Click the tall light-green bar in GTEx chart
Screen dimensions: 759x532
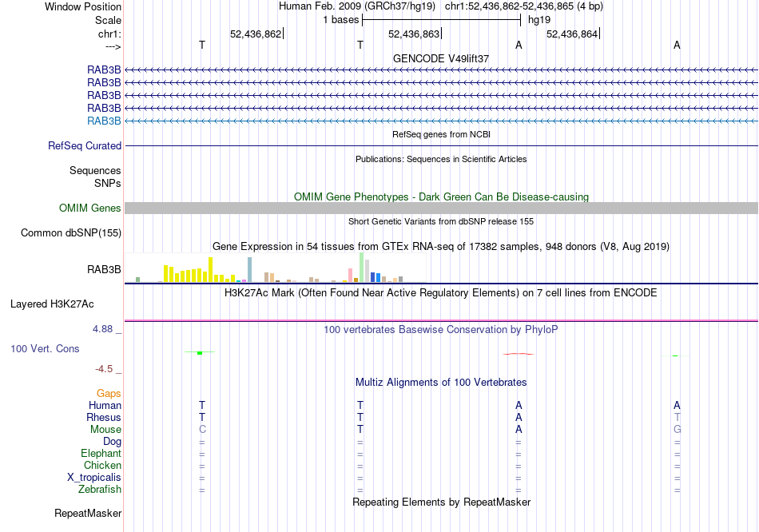click(x=362, y=268)
